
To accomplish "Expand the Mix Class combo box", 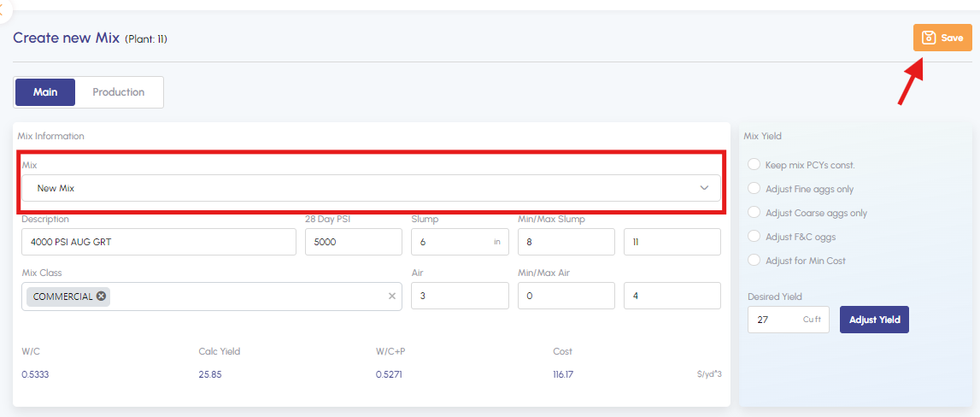I will (x=248, y=297).
